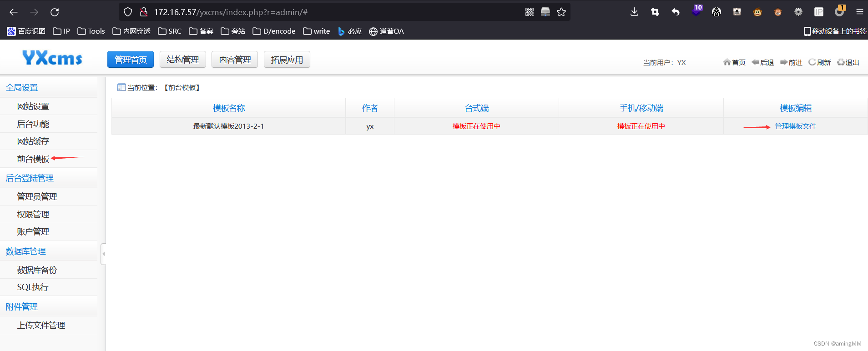Click the 数据库管理 section header

(x=26, y=251)
